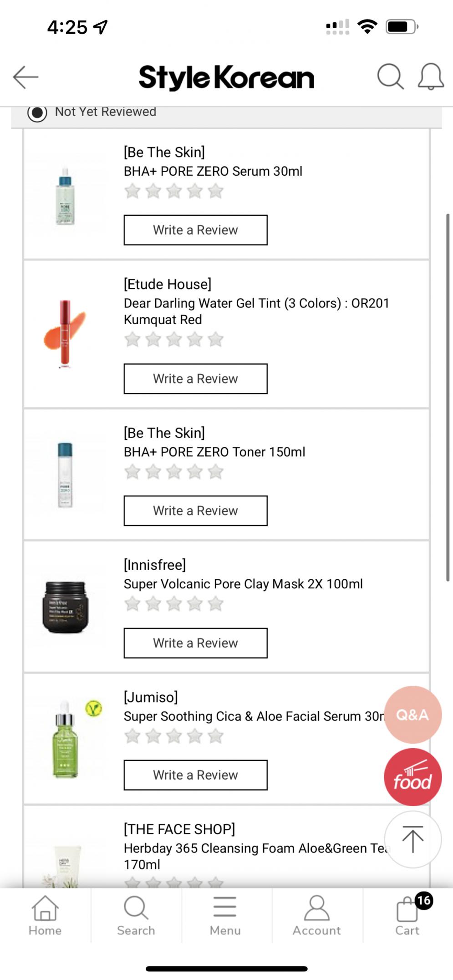Switch to the Search tab in bottom bar
The height and width of the screenshot is (980, 453).
(x=136, y=914)
